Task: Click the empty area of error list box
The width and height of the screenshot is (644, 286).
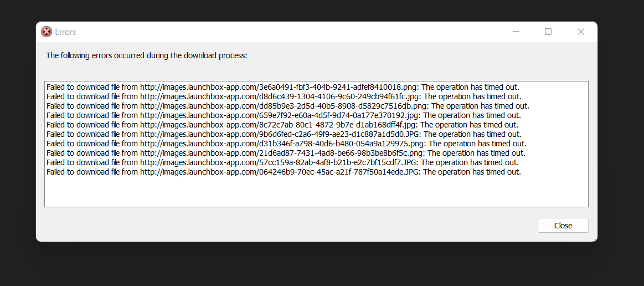Action: [316, 191]
